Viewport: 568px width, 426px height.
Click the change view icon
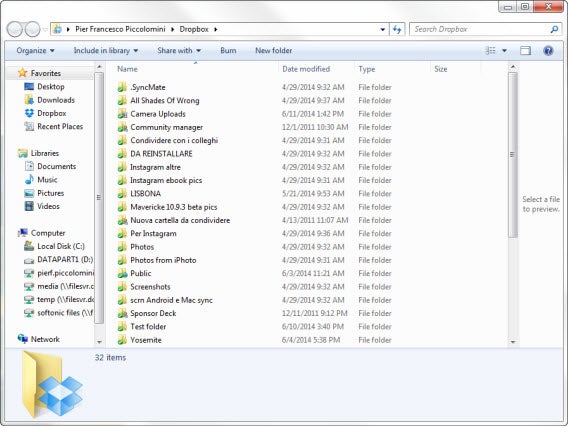point(490,51)
